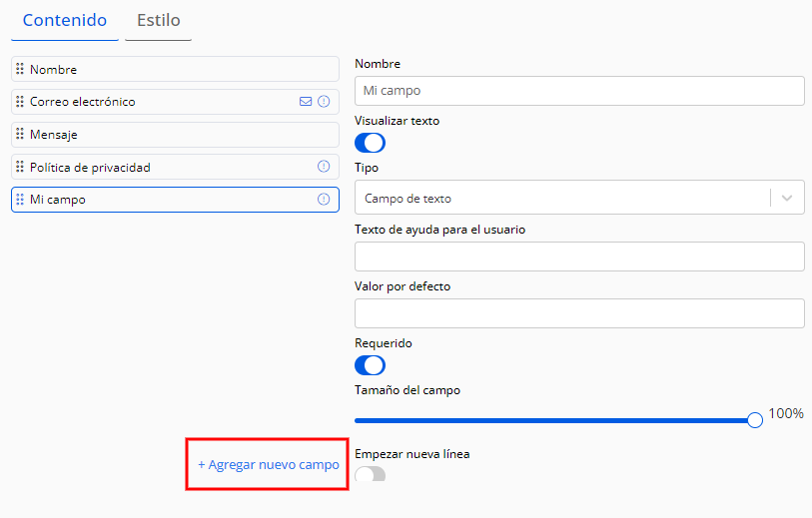Click the drag handle beside Mensaje field
This screenshot has width=812, height=518.
[x=20, y=134]
